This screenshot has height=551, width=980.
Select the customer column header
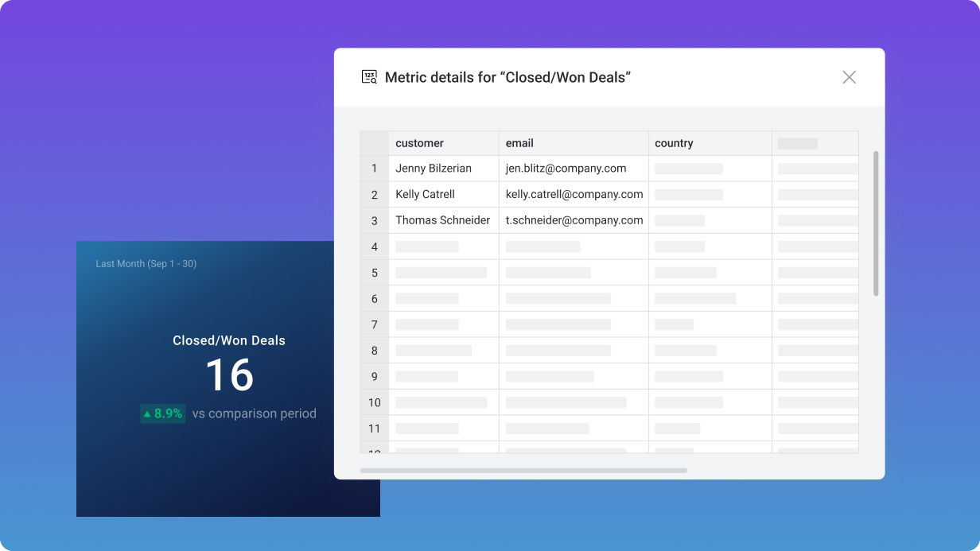click(x=419, y=143)
